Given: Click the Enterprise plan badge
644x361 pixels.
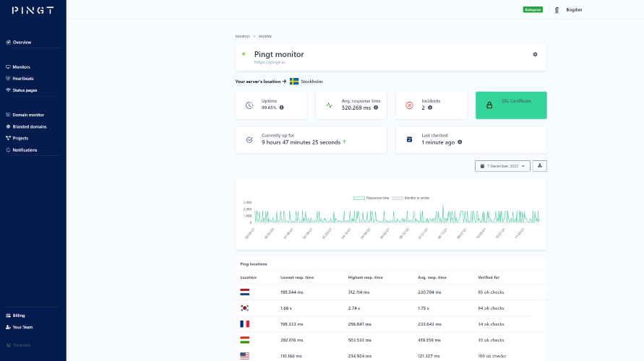Looking at the screenshot, I should click(533, 10).
